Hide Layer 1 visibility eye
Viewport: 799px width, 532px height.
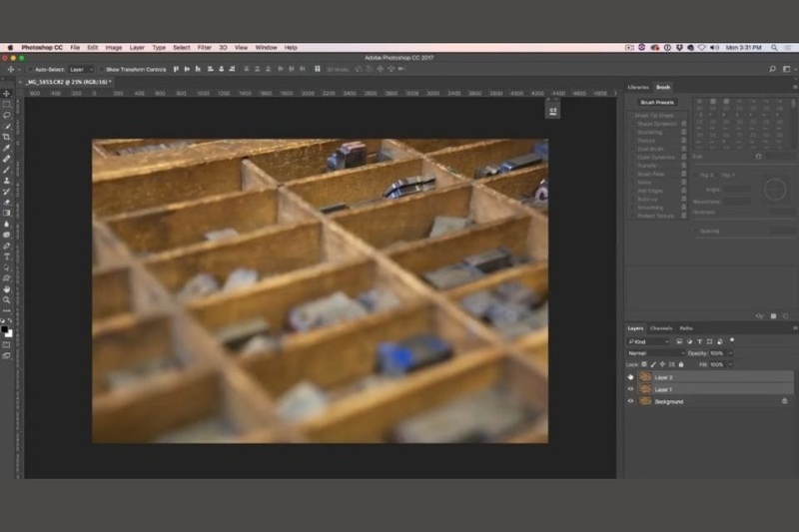pyautogui.click(x=631, y=389)
